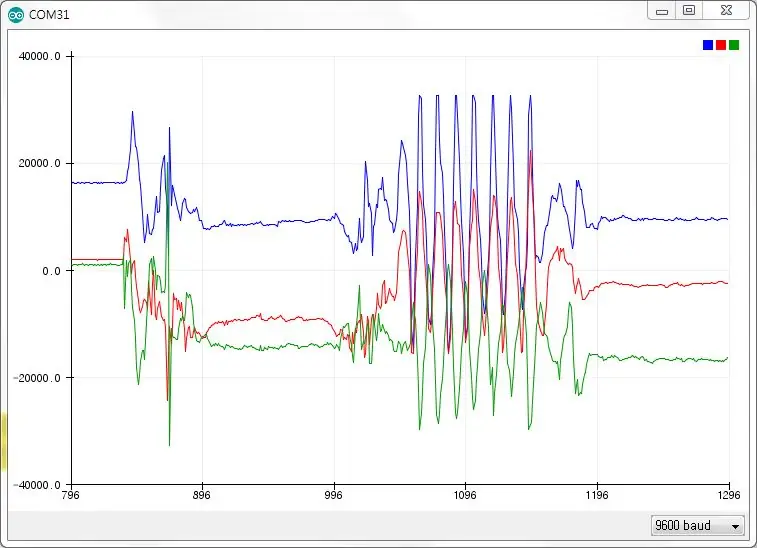This screenshot has height=548, width=757.
Task: Open the 9600 baud dropdown
Action: [697, 525]
